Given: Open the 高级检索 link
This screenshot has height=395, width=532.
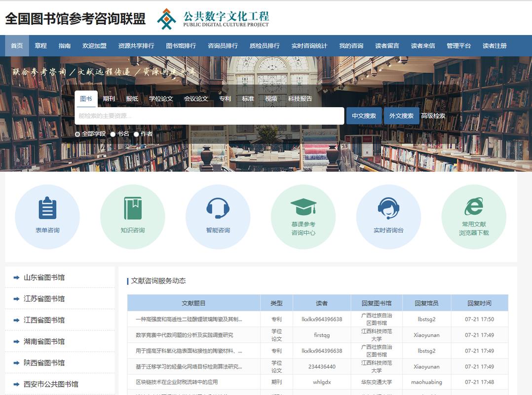Looking at the screenshot, I should (x=433, y=116).
